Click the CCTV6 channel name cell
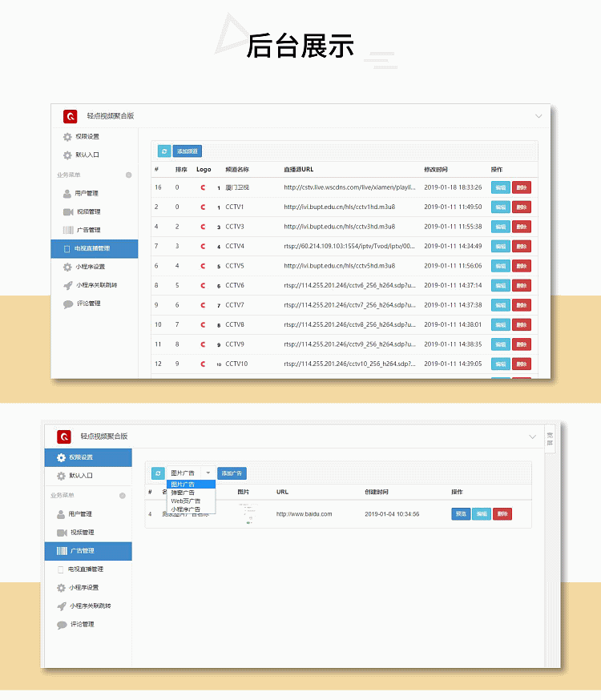The width and height of the screenshot is (601, 700). click(235, 286)
